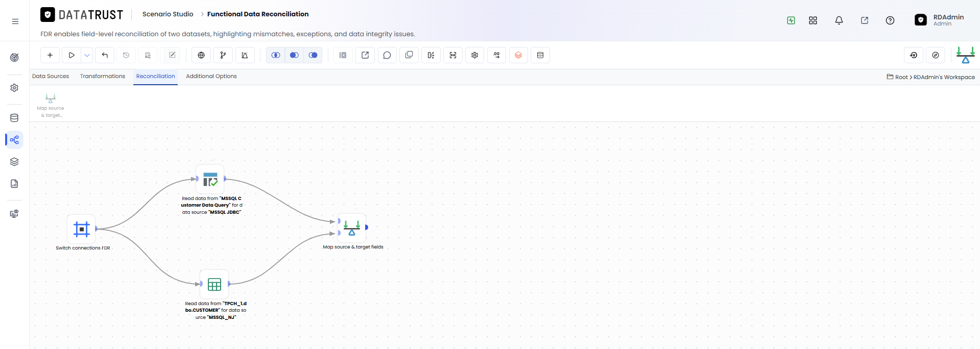Viewport: 980px width, 349px height.
Task: Click the large reconciliation scale icon
Action: click(x=965, y=55)
